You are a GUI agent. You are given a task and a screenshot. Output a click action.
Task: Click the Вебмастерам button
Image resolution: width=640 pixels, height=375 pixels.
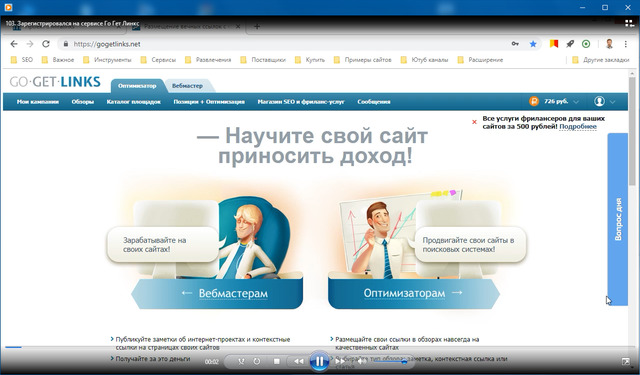pos(217,293)
